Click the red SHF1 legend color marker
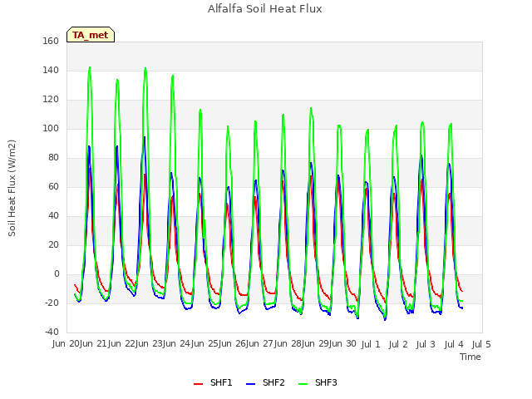The width and height of the screenshot is (532, 399). [x=198, y=384]
